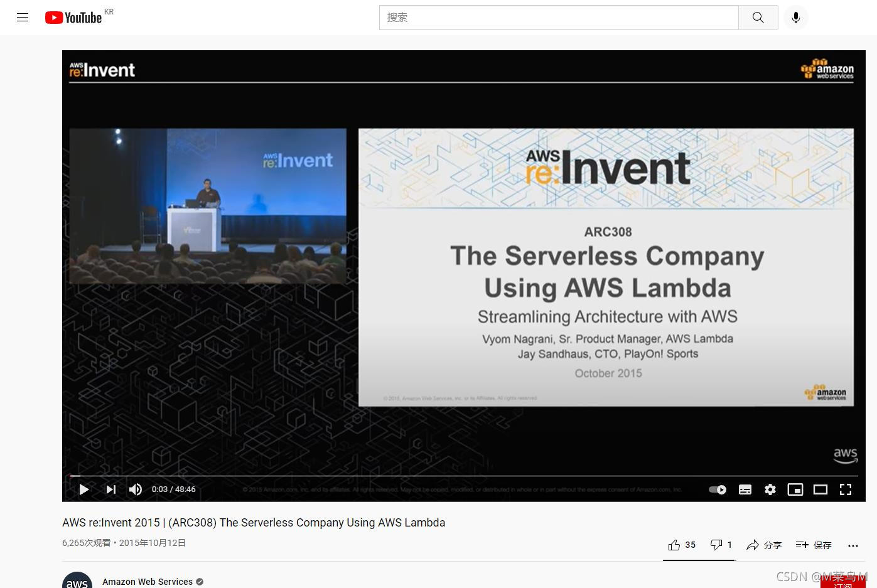
Task: Turn on subtitles/closed captions
Action: (745, 489)
